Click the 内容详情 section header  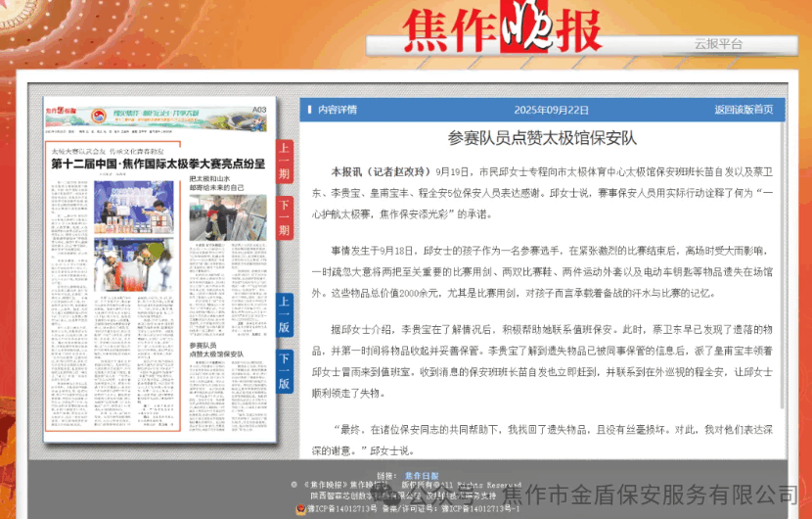(x=338, y=110)
